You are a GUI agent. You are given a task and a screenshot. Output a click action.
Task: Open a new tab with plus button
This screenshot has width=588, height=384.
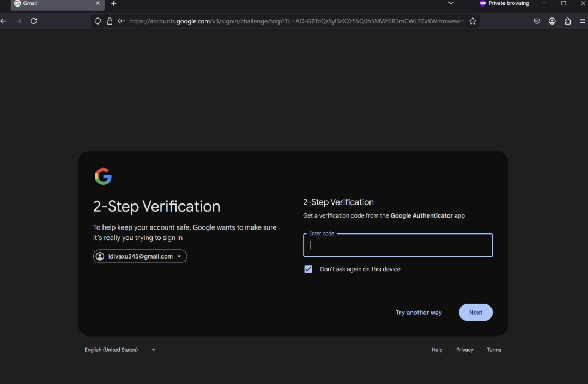tap(113, 4)
